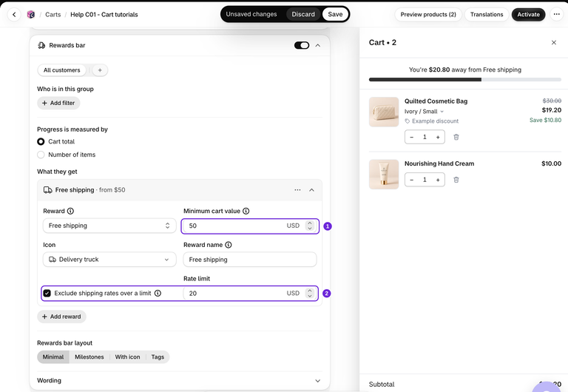
Task: Click the Example discount tag icon
Action: pyautogui.click(x=408, y=121)
